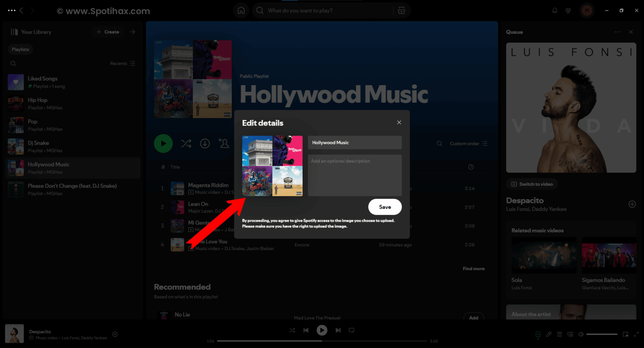
Task: Open Sigamos Bailando related video
Action: (609, 255)
